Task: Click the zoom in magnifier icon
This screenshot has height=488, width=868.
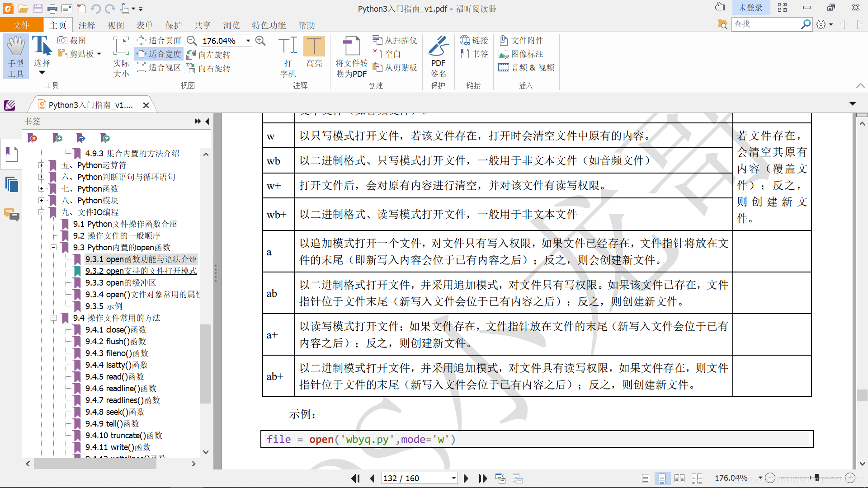Action: click(260, 41)
